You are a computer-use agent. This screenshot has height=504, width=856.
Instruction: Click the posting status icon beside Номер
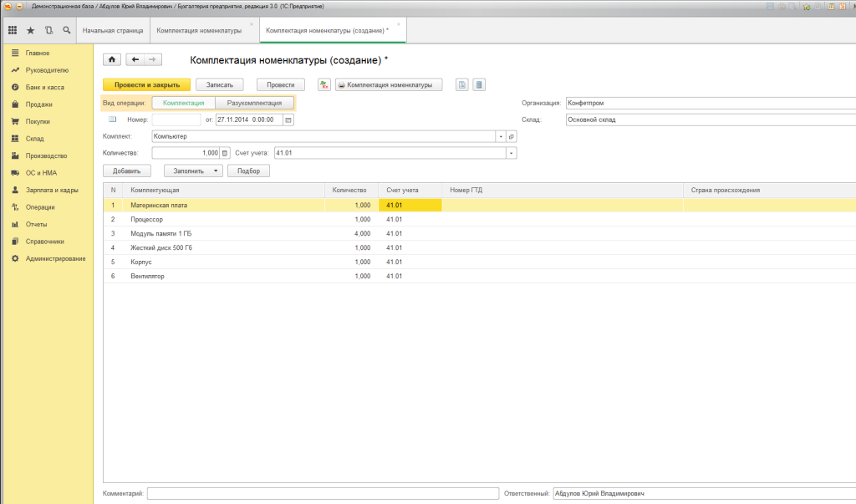[113, 120]
